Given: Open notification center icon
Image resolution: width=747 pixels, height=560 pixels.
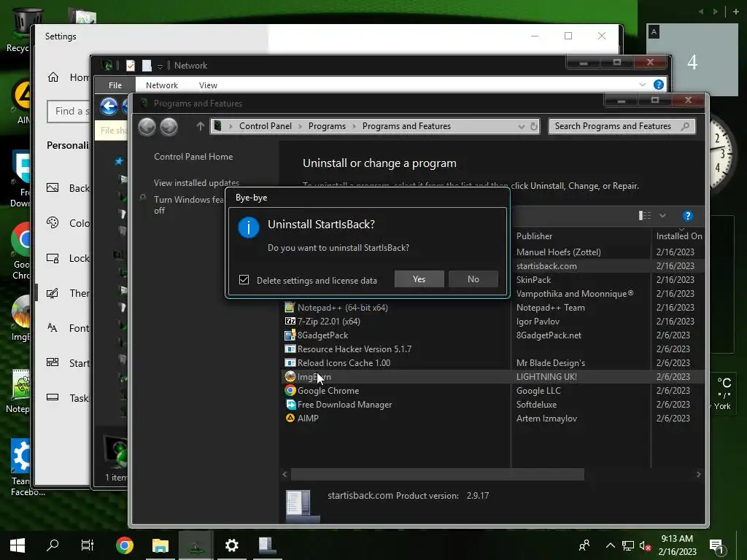Looking at the screenshot, I should coord(718,547).
